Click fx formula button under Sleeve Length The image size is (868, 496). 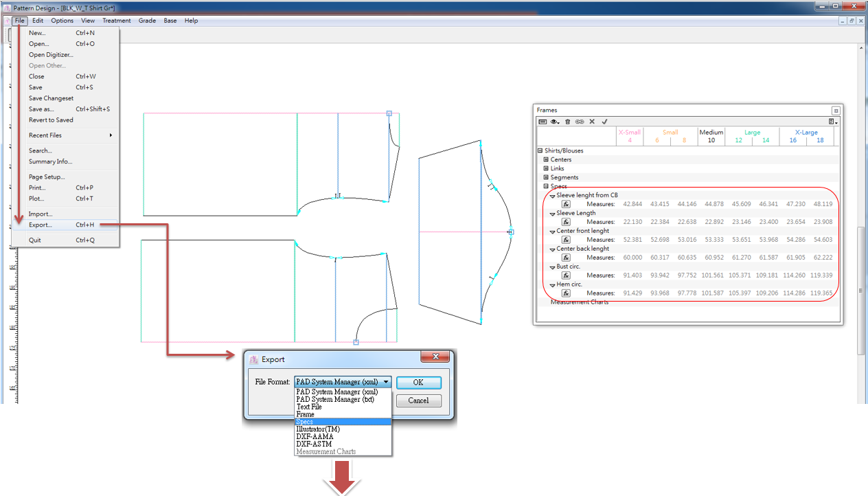pos(567,222)
